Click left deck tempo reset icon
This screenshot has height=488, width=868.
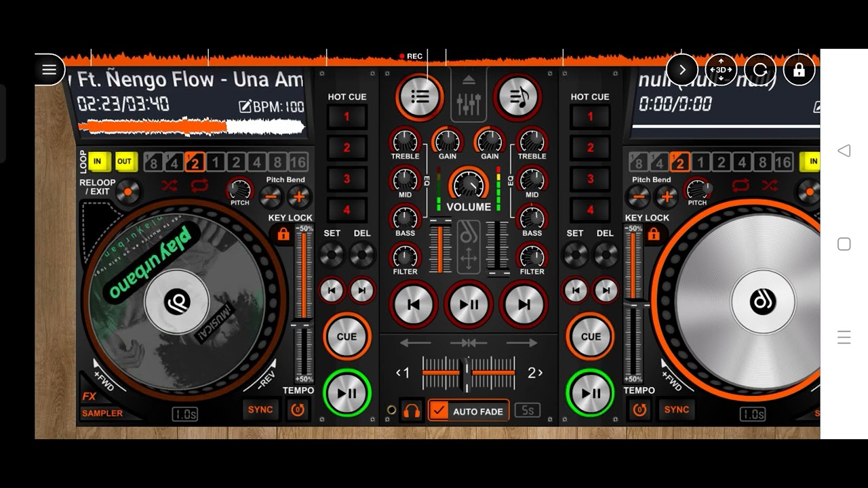click(x=298, y=409)
